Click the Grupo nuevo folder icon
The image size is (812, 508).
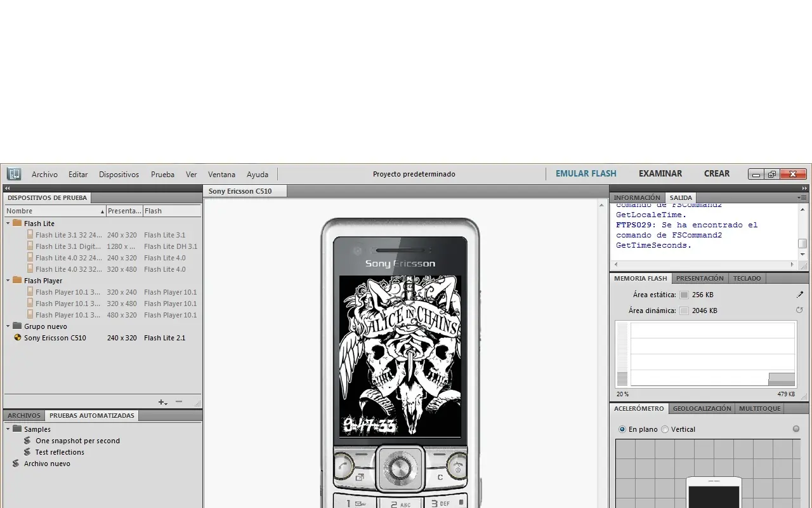[x=17, y=326]
